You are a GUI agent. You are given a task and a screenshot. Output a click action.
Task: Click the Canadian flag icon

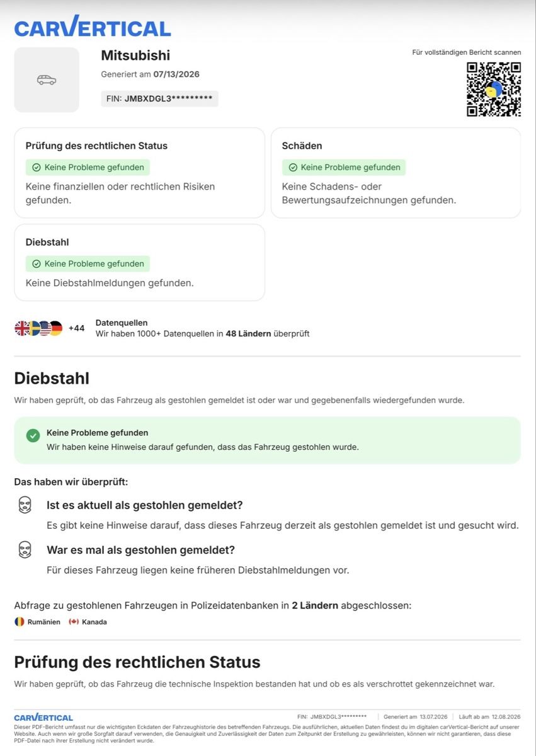click(x=74, y=622)
